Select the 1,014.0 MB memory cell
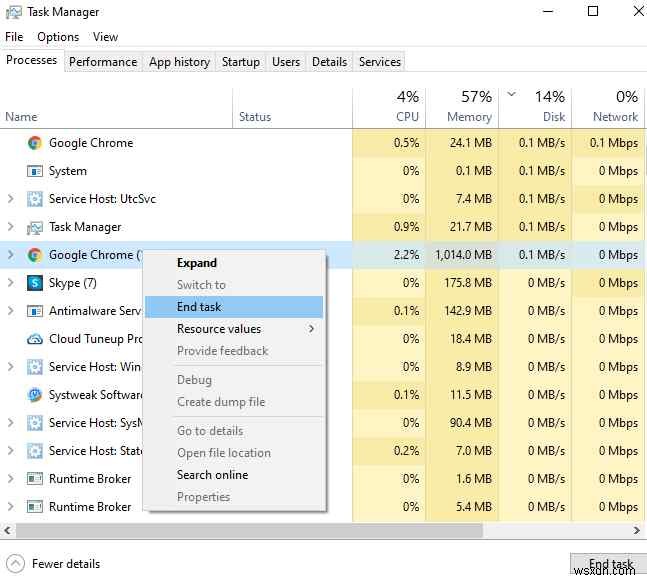This screenshot has width=647, height=581. coord(462,255)
